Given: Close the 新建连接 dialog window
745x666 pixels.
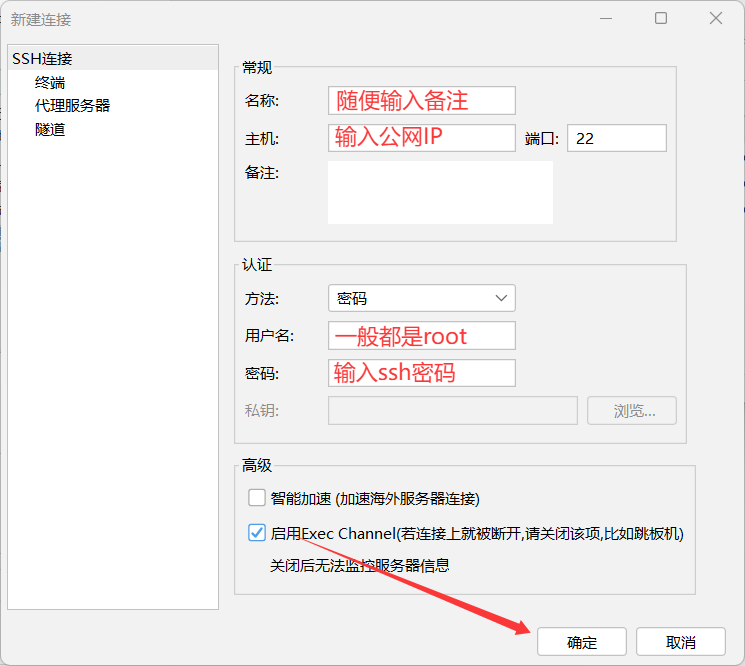Looking at the screenshot, I should click(716, 18).
